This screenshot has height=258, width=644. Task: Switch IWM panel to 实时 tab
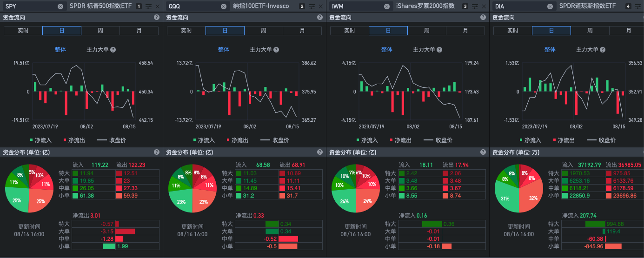pos(350,31)
